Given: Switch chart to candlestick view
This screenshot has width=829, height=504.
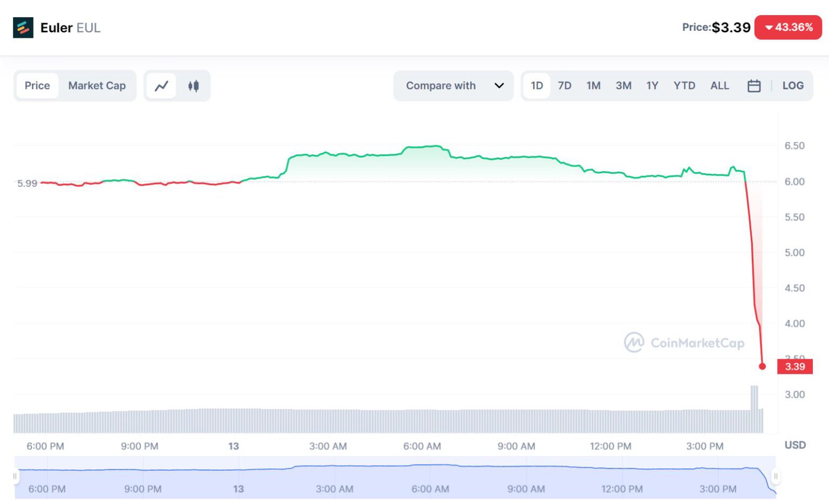Looking at the screenshot, I should point(194,86).
